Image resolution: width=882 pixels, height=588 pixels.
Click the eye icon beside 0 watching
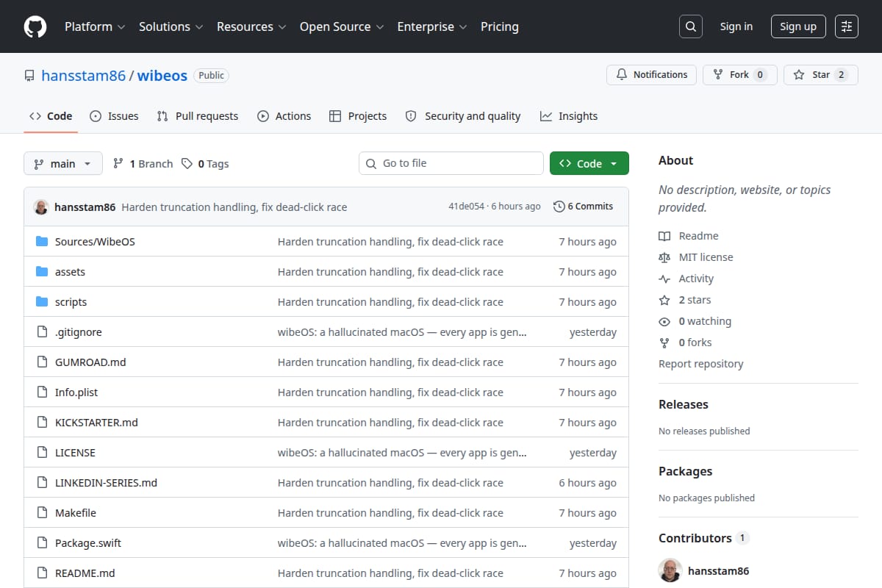pos(664,321)
